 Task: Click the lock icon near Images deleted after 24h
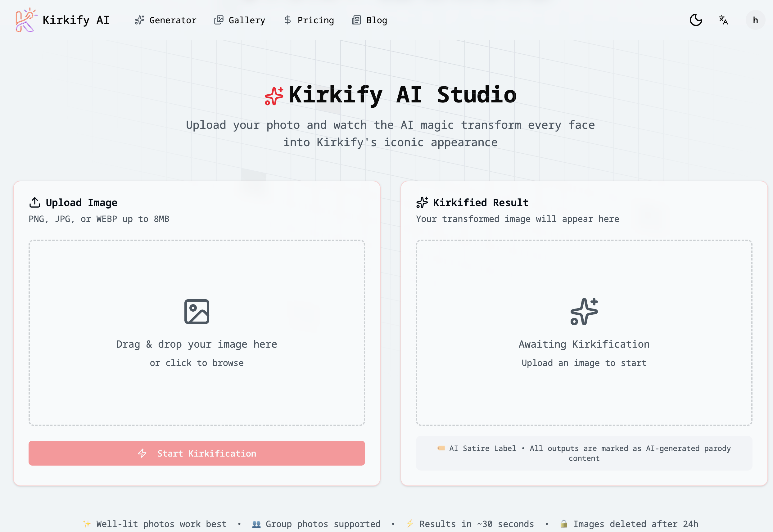pyautogui.click(x=565, y=524)
